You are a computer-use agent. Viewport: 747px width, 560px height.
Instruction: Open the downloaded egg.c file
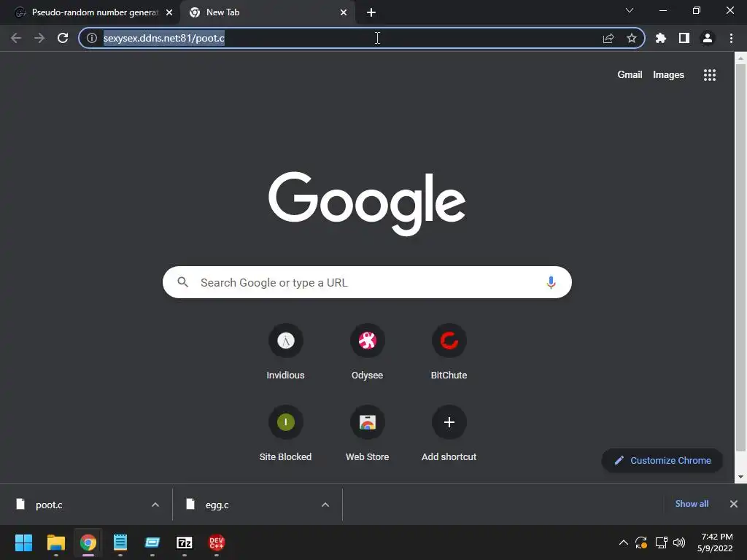coord(217,505)
